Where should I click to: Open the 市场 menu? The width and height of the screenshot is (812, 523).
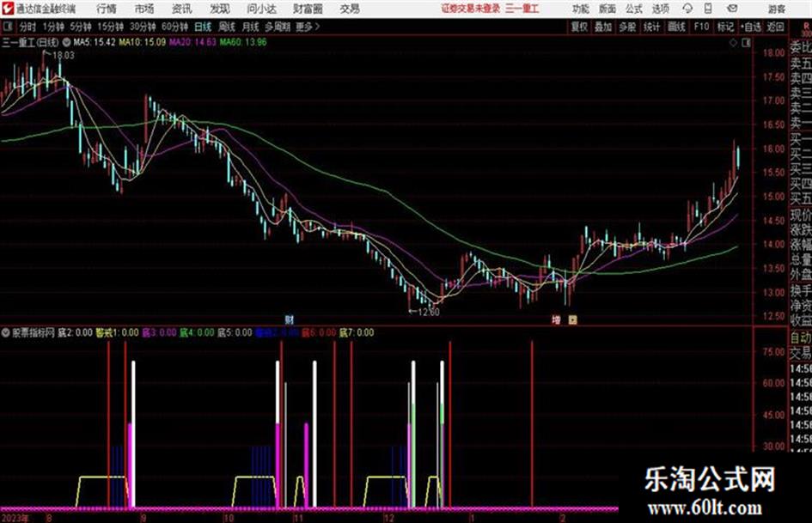pos(144,9)
